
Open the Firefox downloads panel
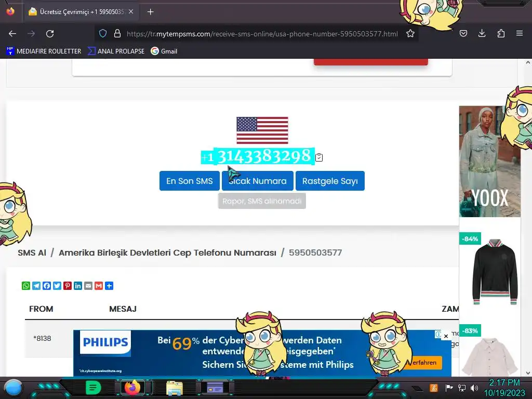[482, 33]
